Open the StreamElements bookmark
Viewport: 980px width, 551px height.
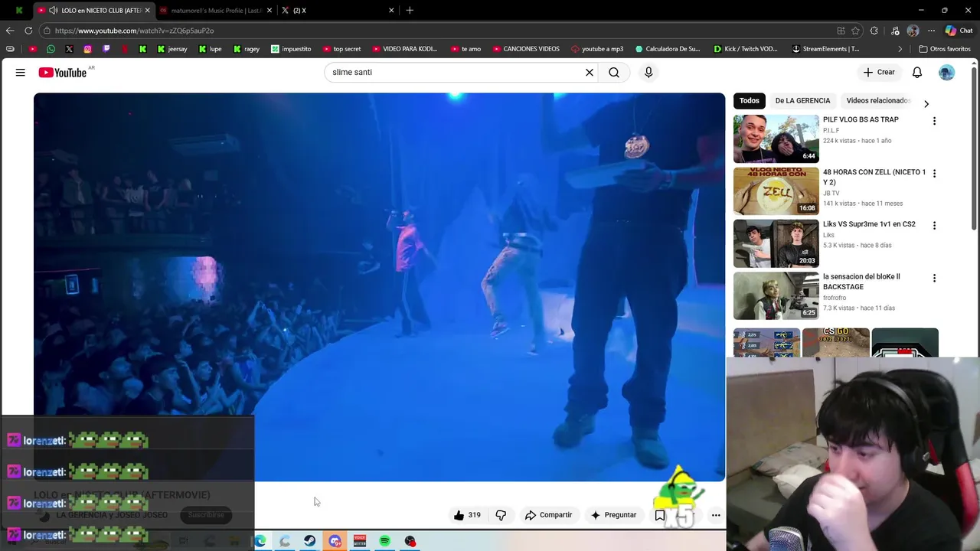click(825, 49)
